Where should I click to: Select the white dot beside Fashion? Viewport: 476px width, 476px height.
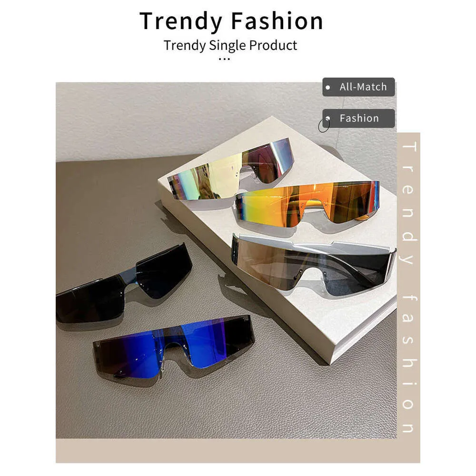[x=328, y=119]
